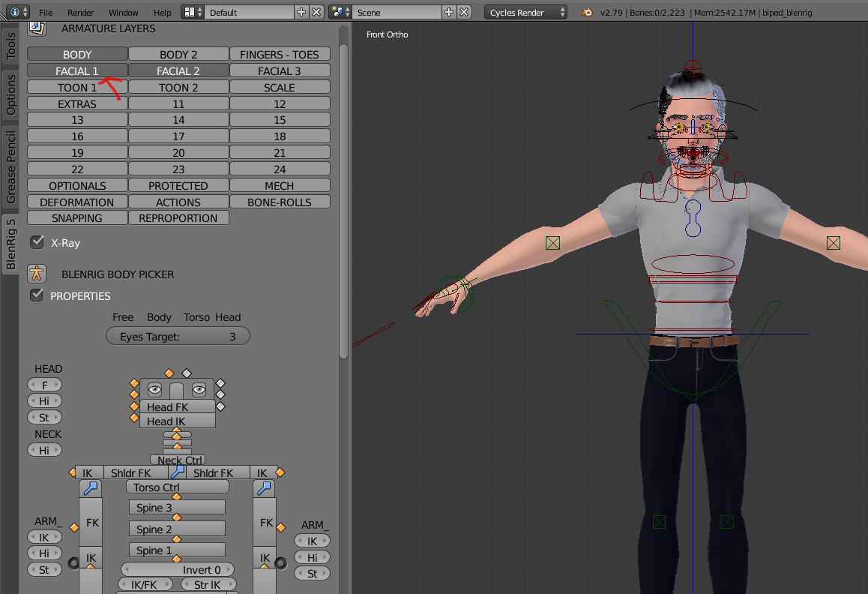868x594 pixels.
Task: Open the Scene name selector field
Action: click(x=397, y=12)
